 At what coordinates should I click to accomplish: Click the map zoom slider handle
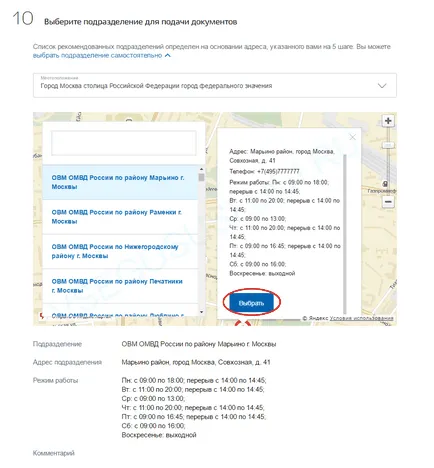(388, 145)
